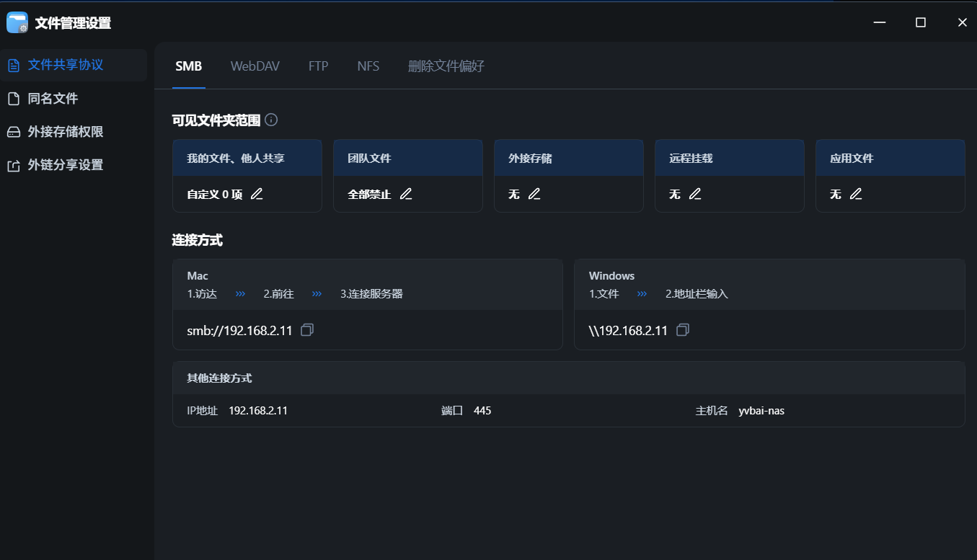Edit the 外接存储 scope pencil icon
Image resolution: width=977 pixels, height=560 pixels.
(534, 194)
